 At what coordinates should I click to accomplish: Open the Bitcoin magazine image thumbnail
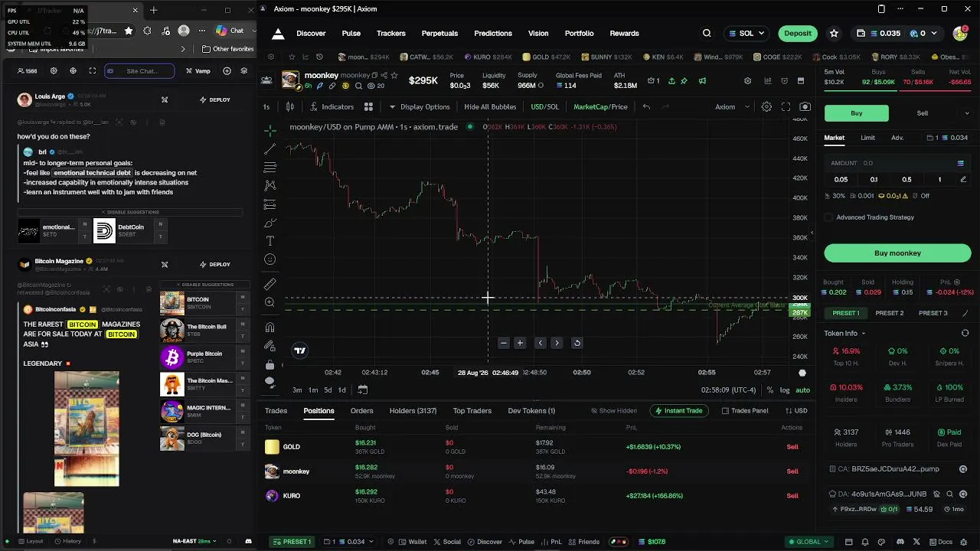87,429
